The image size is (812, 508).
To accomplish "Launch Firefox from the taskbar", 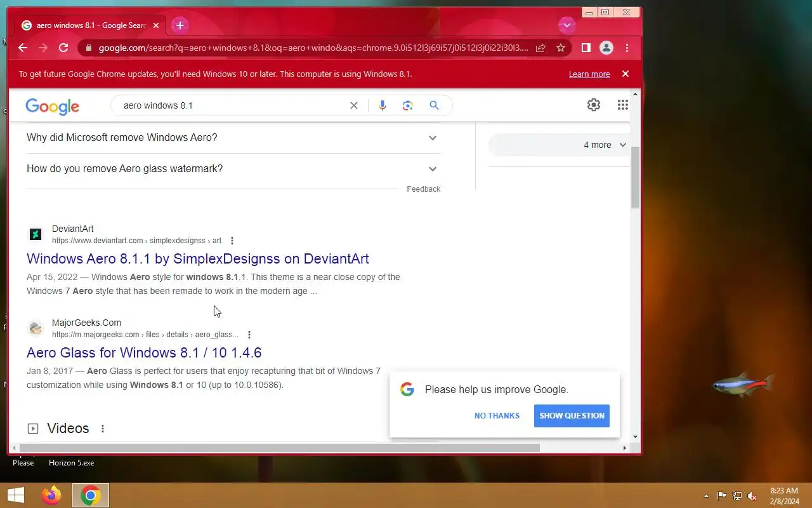I will coord(51,495).
